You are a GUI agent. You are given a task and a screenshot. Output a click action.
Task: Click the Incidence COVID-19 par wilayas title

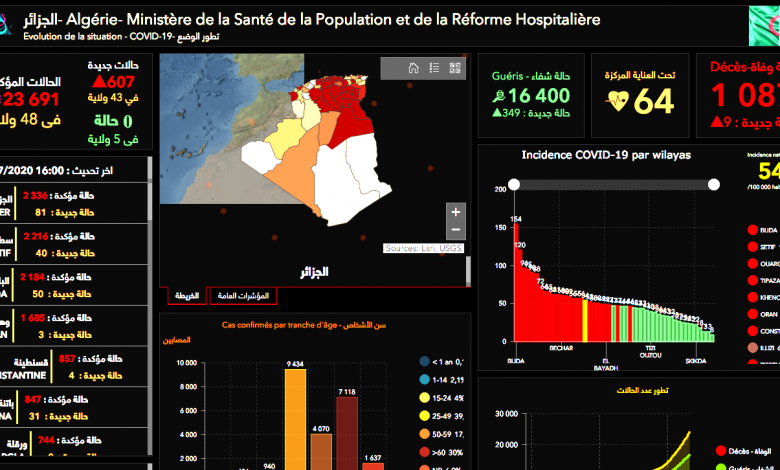click(x=606, y=155)
